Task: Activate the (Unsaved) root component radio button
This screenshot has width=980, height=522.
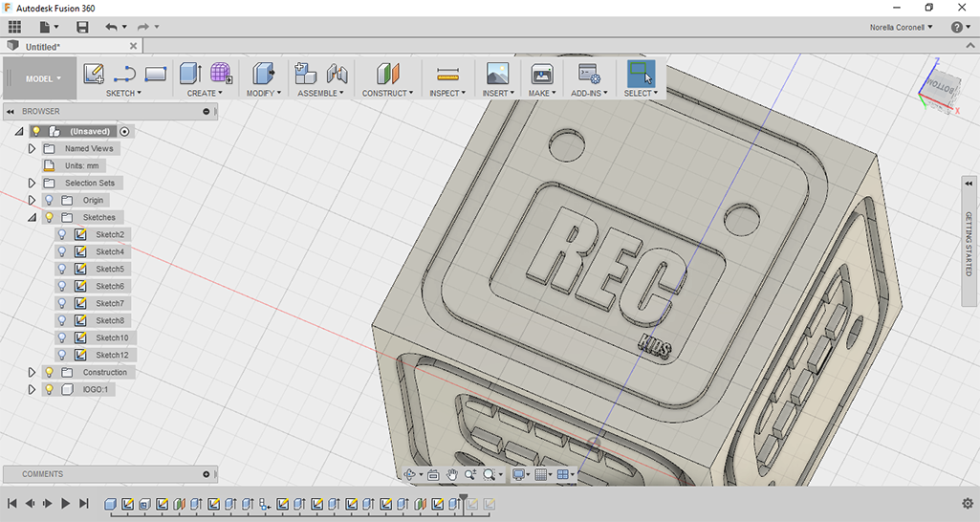Action: 124,131
